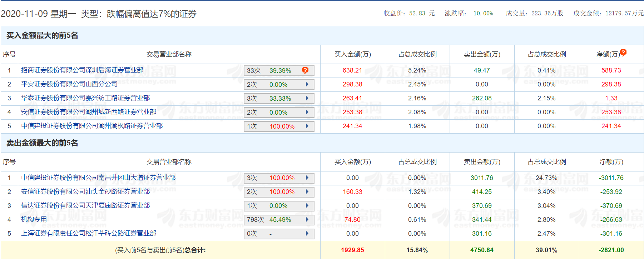Expand arrow for 华泰证券 嘉兴纺工路 row
Viewport: 644px width, 259px height.
pos(307,98)
